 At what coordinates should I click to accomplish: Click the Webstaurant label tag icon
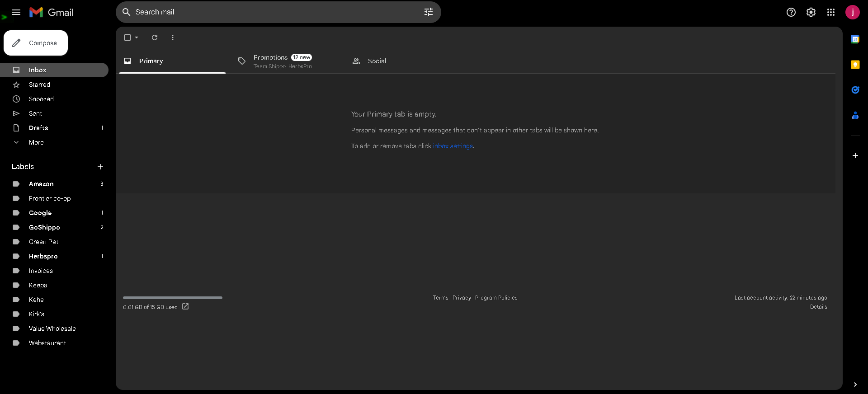coord(16,343)
